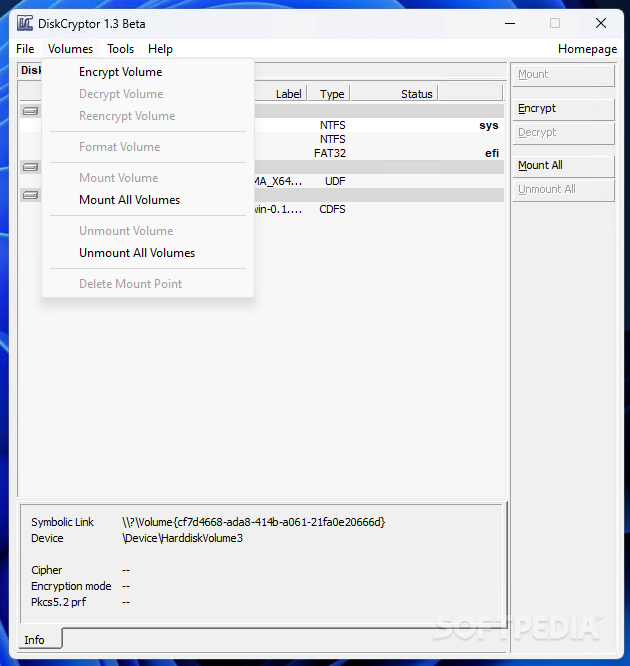Click Mount Volume menu entry

coord(148,178)
